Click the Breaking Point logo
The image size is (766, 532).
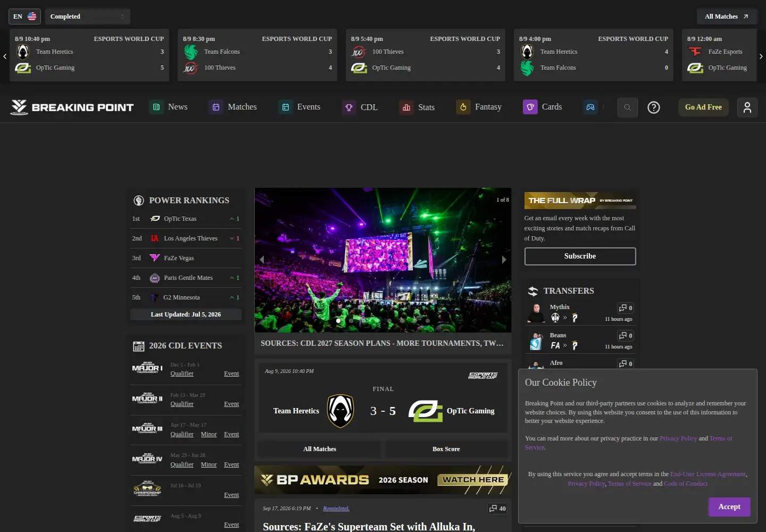coord(72,107)
